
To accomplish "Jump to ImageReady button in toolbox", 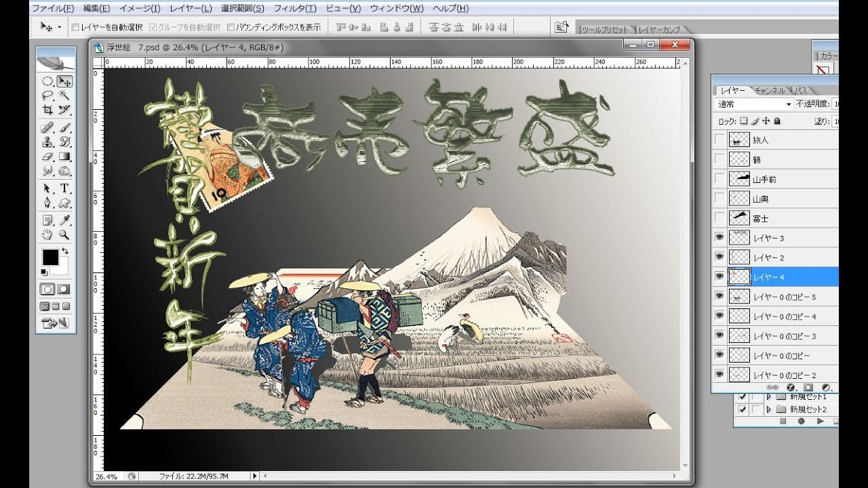I will click(x=56, y=323).
